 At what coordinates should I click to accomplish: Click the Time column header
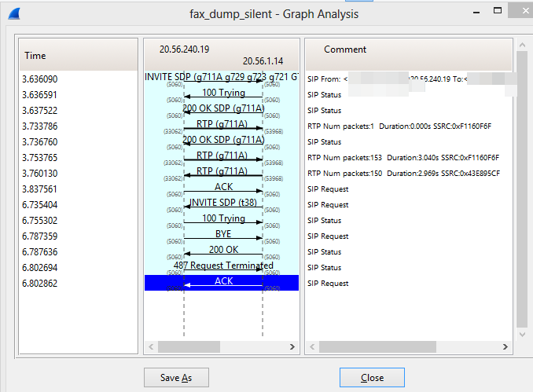(35, 56)
